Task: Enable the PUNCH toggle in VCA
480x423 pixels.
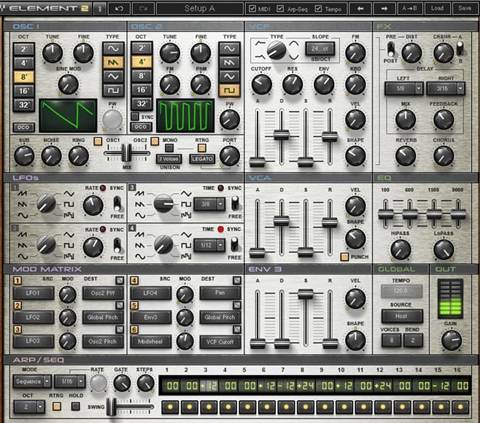Action: [344, 257]
